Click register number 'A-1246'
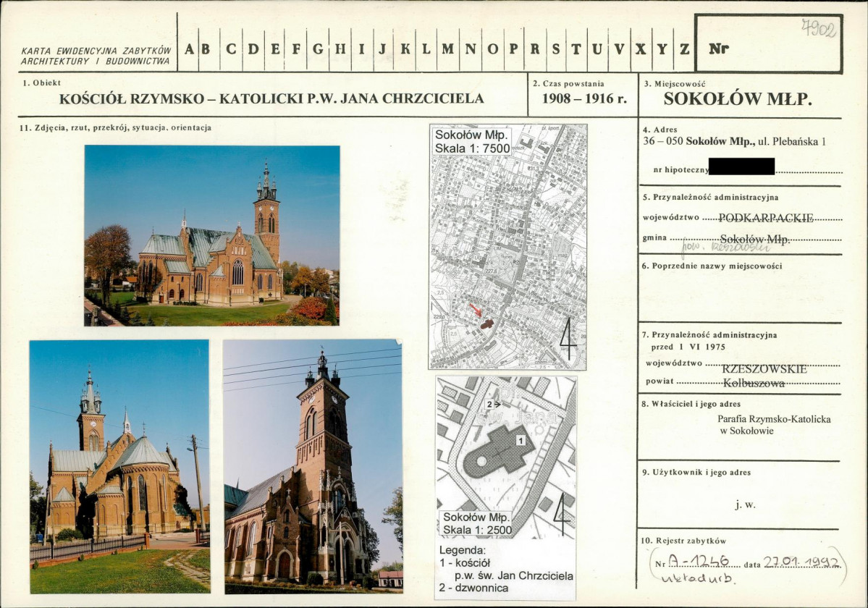This screenshot has width=868, height=608. pyautogui.click(x=697, y=562)
